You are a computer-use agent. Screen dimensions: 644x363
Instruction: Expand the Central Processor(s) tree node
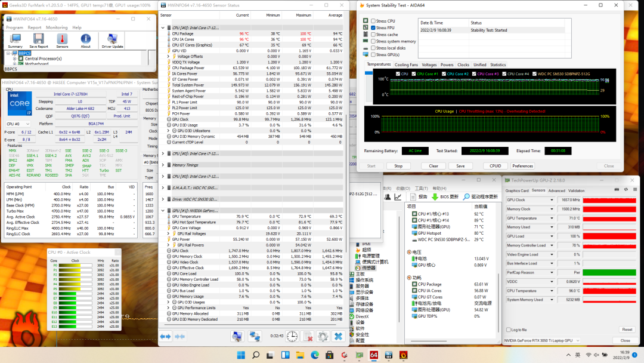14,59
